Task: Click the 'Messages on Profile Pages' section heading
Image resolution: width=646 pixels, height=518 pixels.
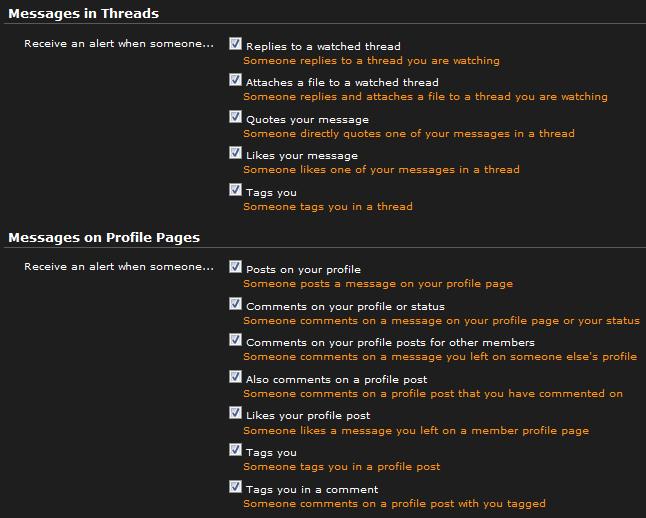Action: point(104,237)
